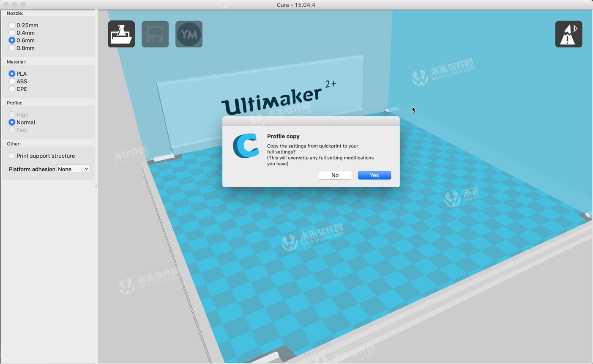Click the 'Profile:' section label
593x364 pixels.
coord(14,103)
